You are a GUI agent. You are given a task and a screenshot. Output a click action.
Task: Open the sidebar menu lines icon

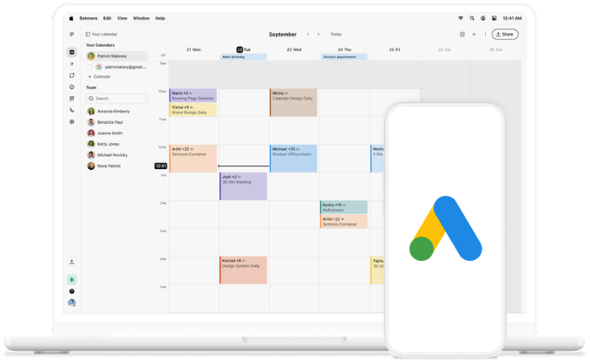pyautogui.click(x=71, y=34)
